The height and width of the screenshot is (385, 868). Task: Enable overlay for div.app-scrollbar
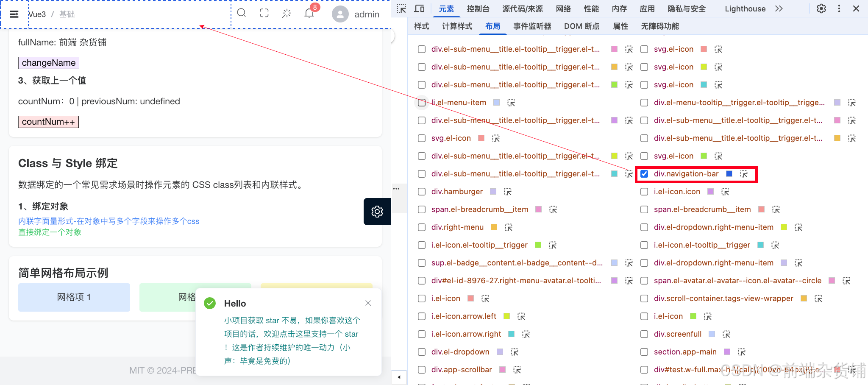pyautogui.click(x=422, y=370)
